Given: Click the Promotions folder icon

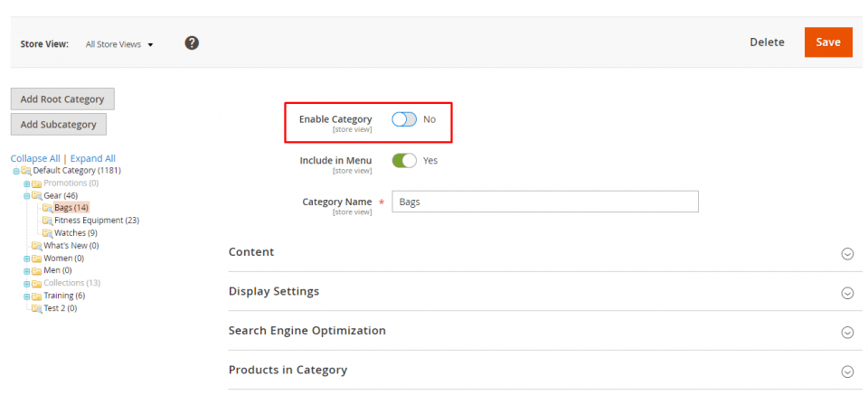Looking at the screenshot, I should click(x=36, y=183).
